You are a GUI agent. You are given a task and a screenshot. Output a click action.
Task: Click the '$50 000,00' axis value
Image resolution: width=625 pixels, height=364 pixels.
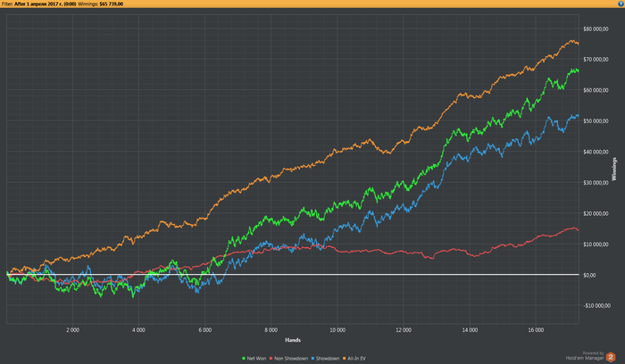pyautogui.click(x=596, y=121)
